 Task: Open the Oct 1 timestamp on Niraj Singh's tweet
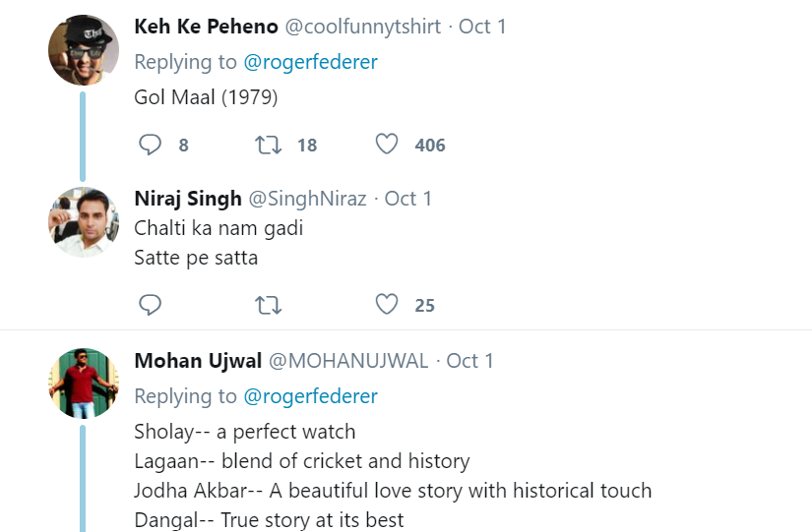pyautogui.click(x=408, y=199)
